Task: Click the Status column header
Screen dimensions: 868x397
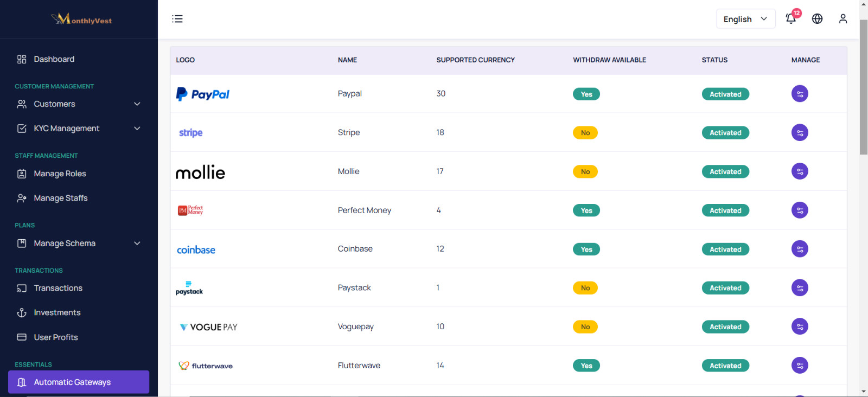Action: 714,60
